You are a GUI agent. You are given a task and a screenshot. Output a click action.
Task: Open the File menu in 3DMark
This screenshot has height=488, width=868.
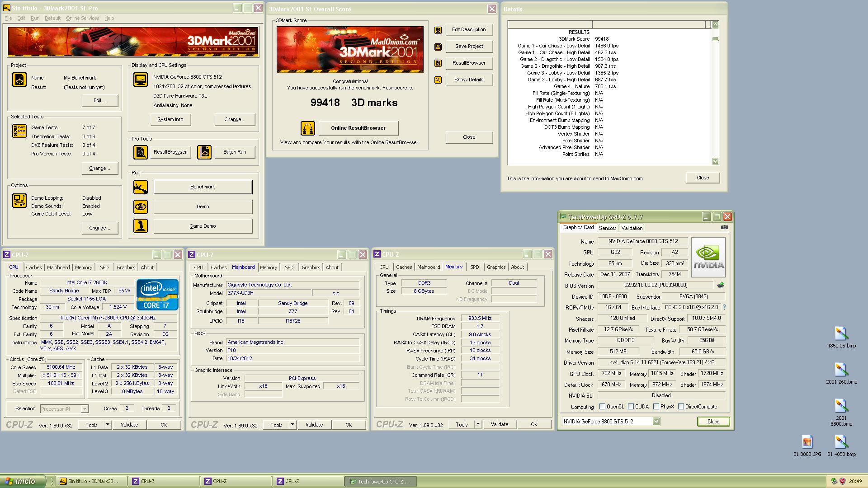tap(8, 18)
